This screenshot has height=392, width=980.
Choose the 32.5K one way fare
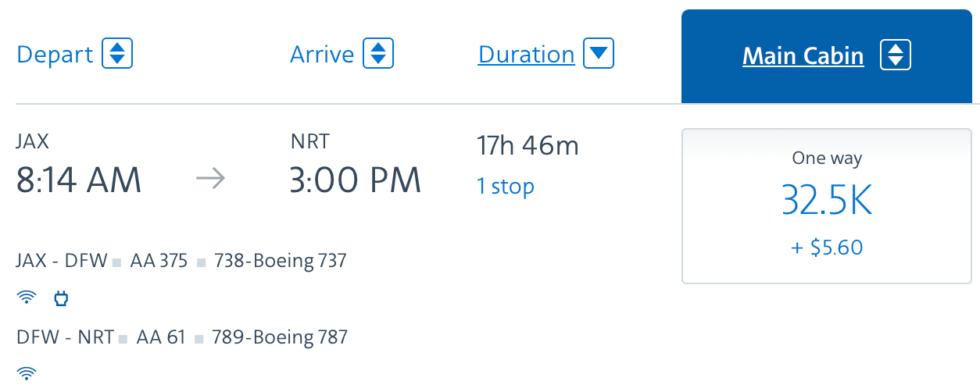827,205
